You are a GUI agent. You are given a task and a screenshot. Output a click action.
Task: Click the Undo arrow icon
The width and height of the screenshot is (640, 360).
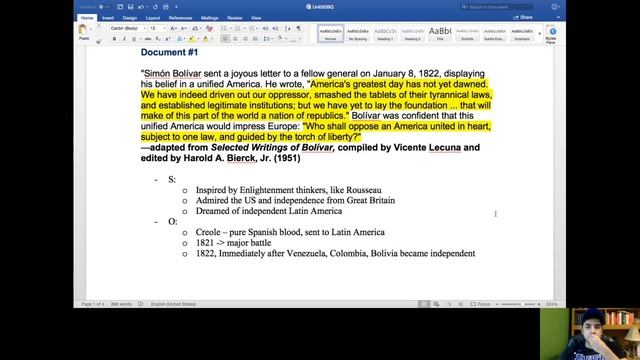click(x=141, y=7)
